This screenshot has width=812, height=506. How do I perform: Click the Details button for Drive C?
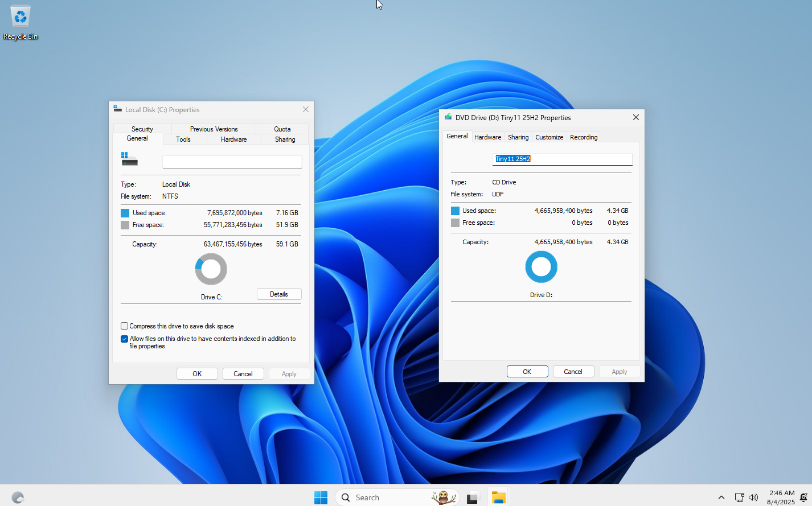(x=279, y=294)
